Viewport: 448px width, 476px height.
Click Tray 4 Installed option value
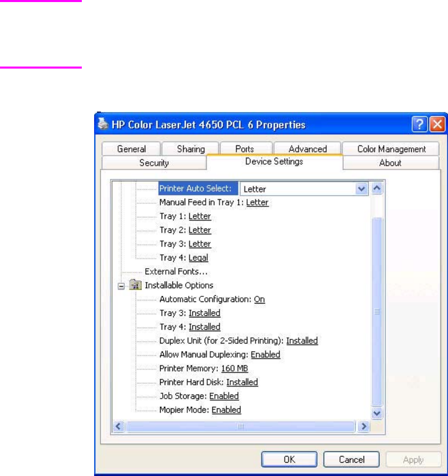205,327
